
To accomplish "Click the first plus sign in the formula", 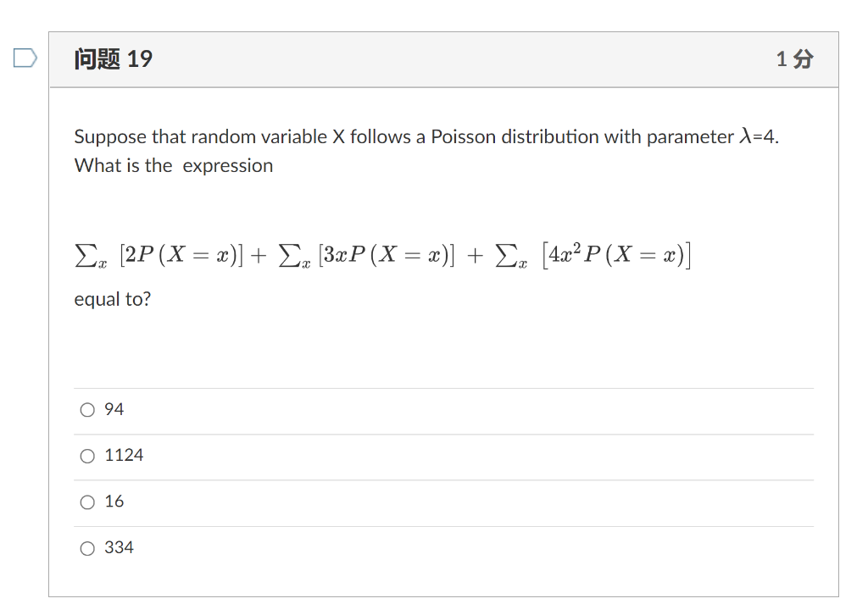I will 258,255.
